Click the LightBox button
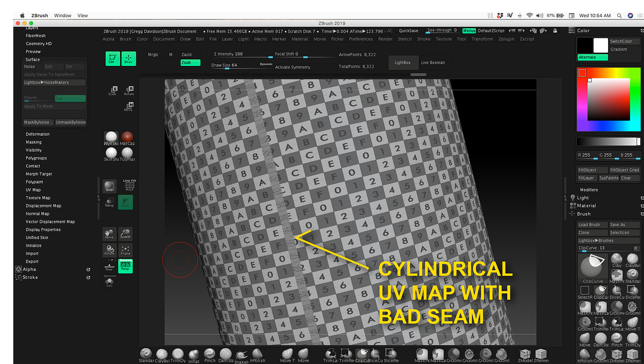Image resolution: width=644 pixels, height=364 pixels. [x=402, y=63]
